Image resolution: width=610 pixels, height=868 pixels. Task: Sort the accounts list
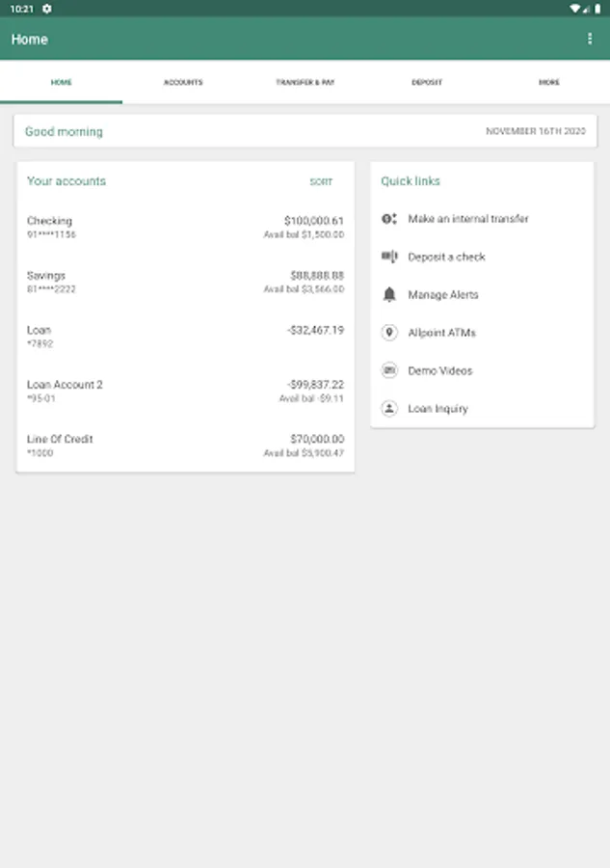click(x=321, y=181)
